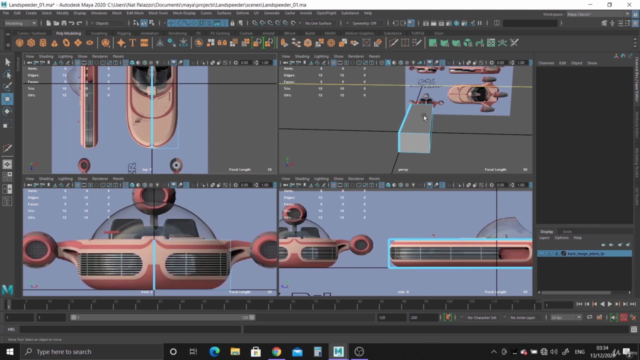Toggle layer visibility for back_image_plane_lyr
The height and width of the screenshot is (360, 640).
point(541,253)
